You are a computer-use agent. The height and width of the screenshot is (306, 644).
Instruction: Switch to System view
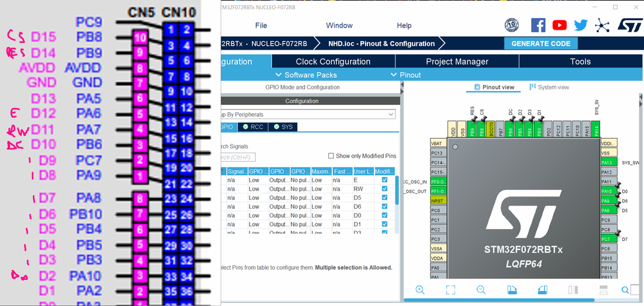coord(549,87)
